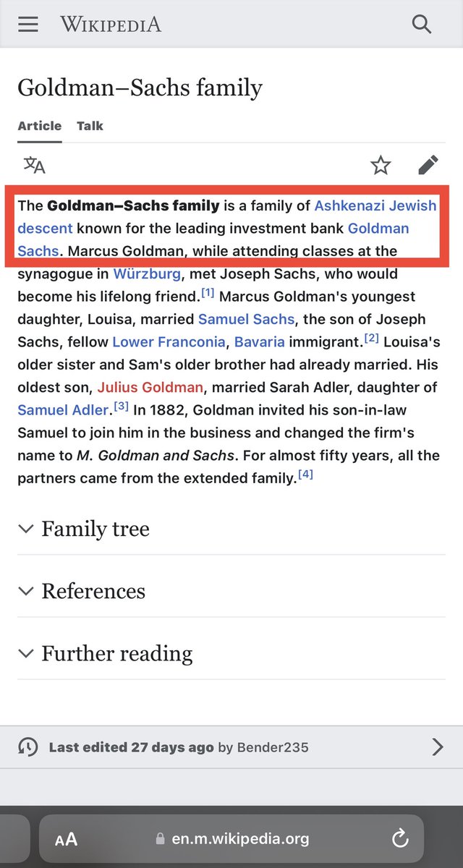Tap the pencil edit icon
463x868 pixels.
tap(428, 166)
